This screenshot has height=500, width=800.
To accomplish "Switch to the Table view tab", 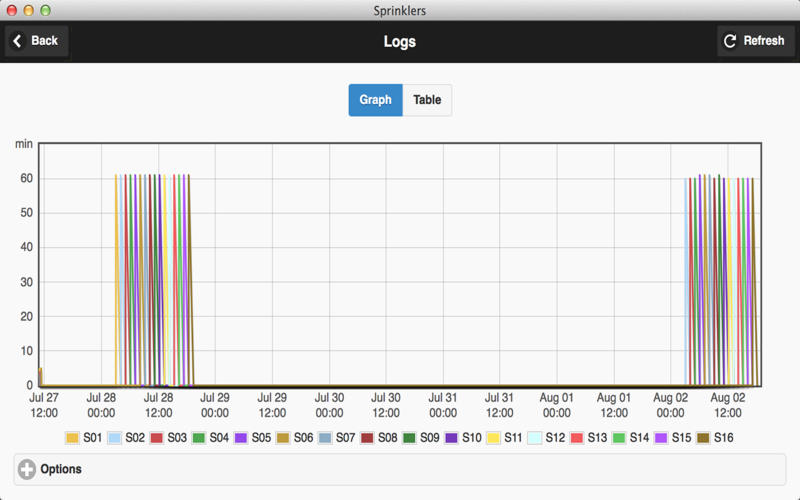I will [427, 100].
